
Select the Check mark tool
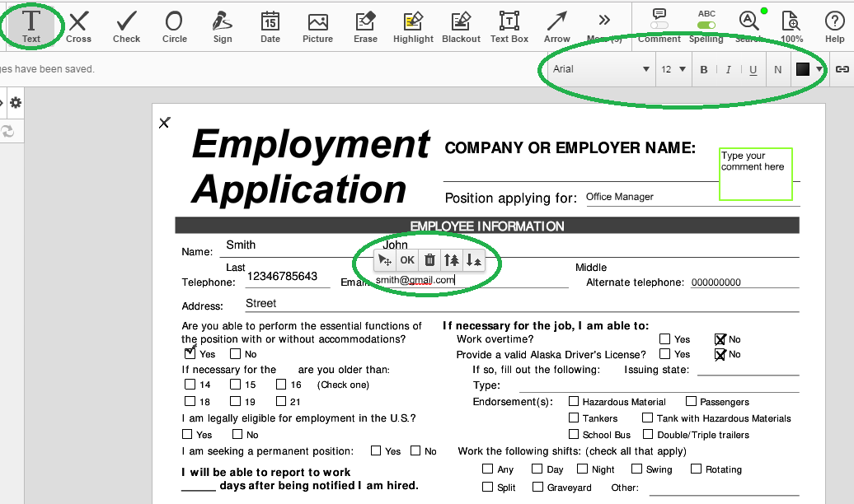click(126, 26)
